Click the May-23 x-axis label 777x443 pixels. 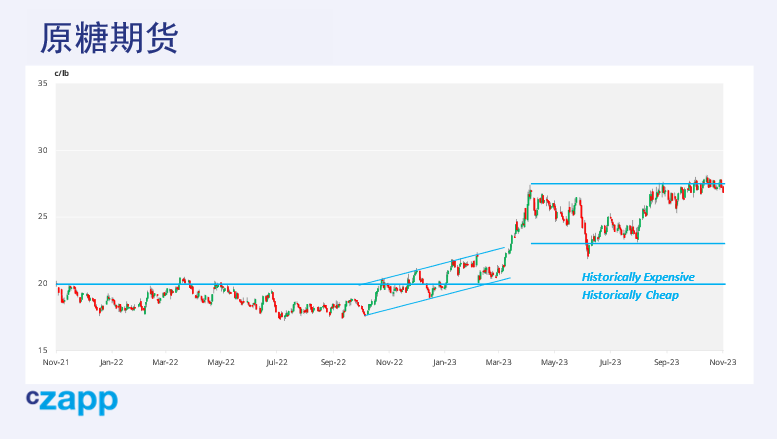click(555, 361)
